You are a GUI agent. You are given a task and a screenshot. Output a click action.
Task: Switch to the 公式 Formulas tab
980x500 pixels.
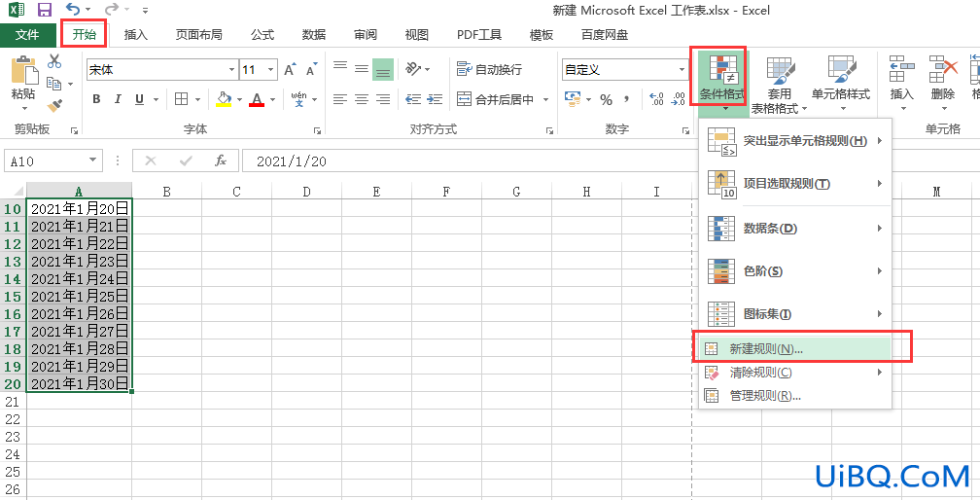click(262, 35)
